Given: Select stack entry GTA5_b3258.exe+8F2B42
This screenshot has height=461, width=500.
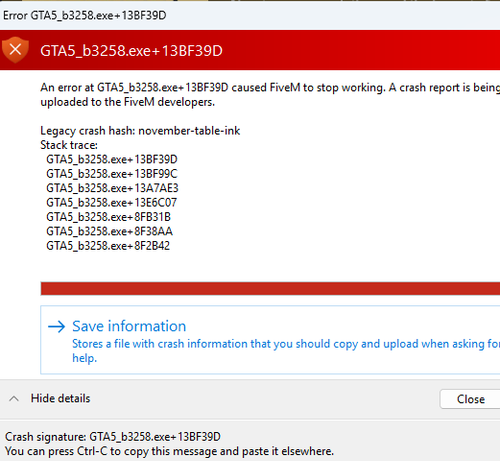Looking at the screenshot, I should [108, 246].
